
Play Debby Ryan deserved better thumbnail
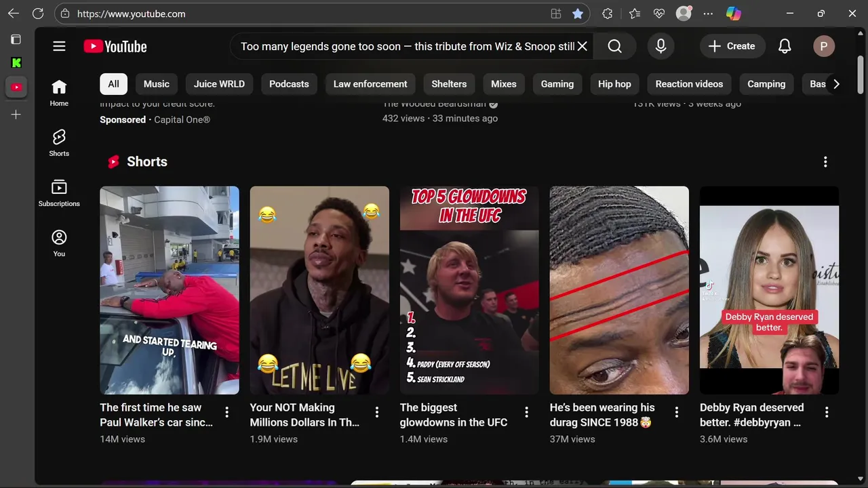pyautogui.click(x=769, y=290)
